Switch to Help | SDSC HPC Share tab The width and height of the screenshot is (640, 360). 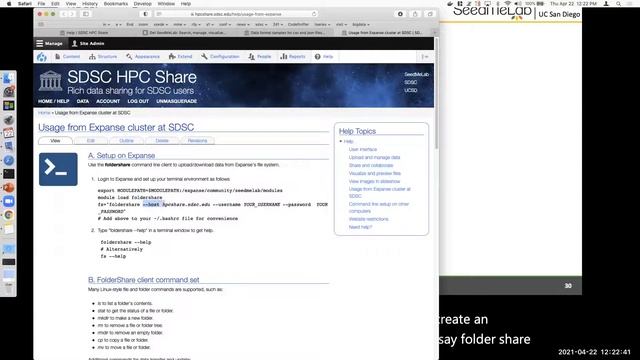pyautogui.click(x=84, y=33)
